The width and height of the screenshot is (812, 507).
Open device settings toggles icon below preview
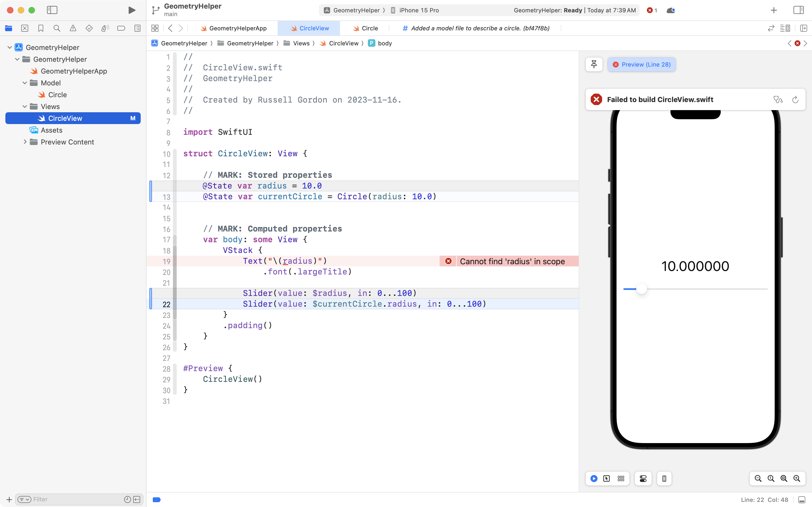[x=643, y=479]
